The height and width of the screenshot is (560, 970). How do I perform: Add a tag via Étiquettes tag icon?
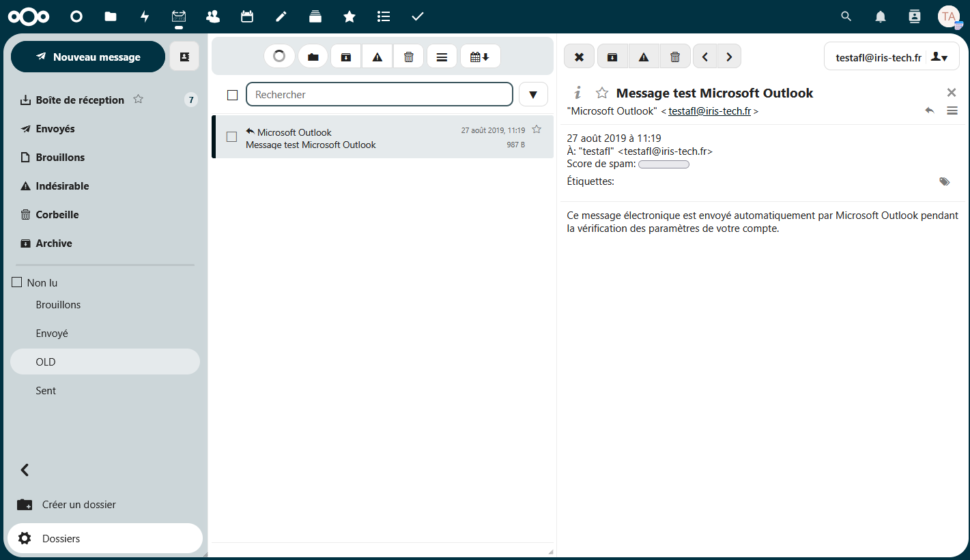pos(944,181)
